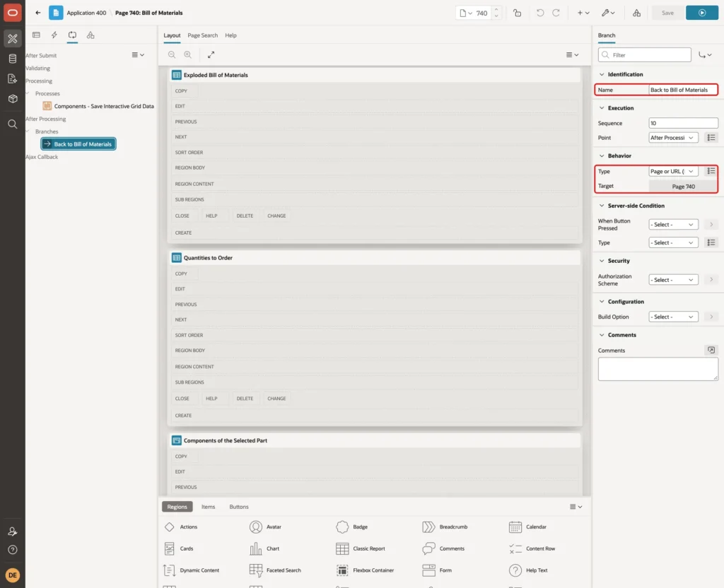Screen dimensions: 724x588
Task: Open the Comments expand editor icon
Action: 711,351
